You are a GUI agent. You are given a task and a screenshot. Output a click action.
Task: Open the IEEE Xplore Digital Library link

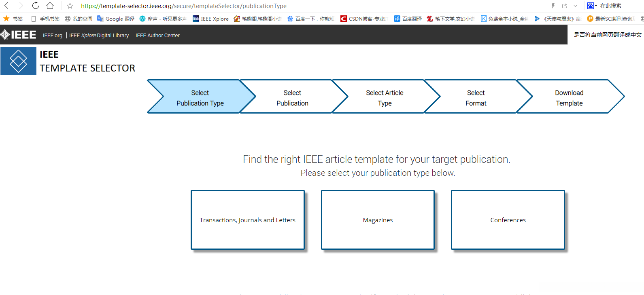[x=99, y=36]
